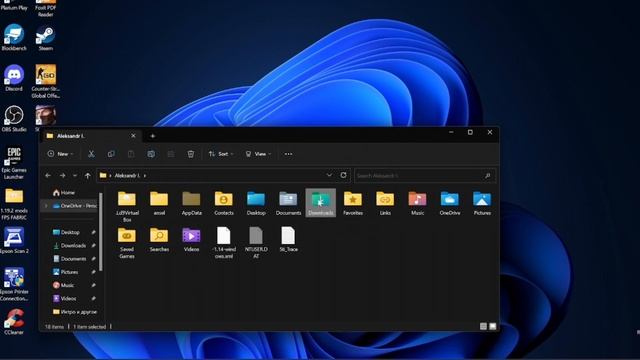Open the Music folder in file list
This screenshot has height=360, width=640.
tap(417, 203)
